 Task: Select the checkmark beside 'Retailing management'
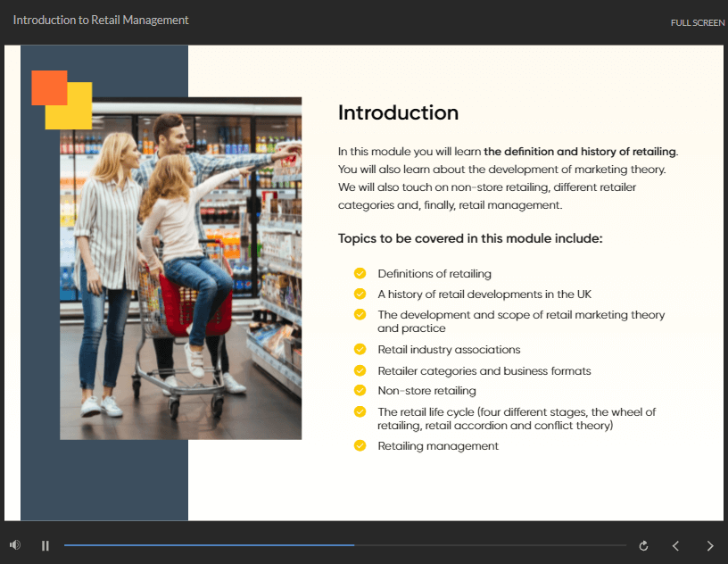click(x=360, y=445)
